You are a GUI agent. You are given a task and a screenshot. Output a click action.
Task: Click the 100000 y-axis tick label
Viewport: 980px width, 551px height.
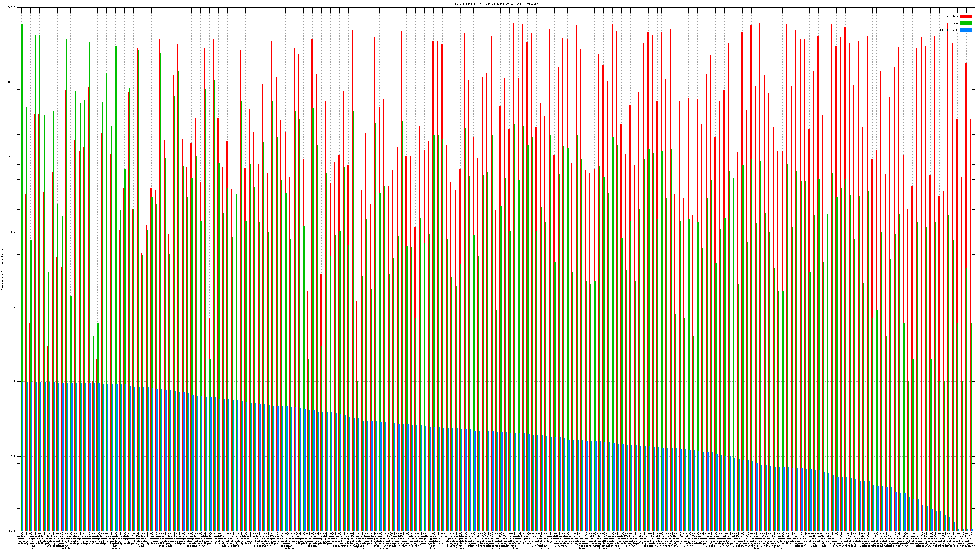tap(11, 8)
